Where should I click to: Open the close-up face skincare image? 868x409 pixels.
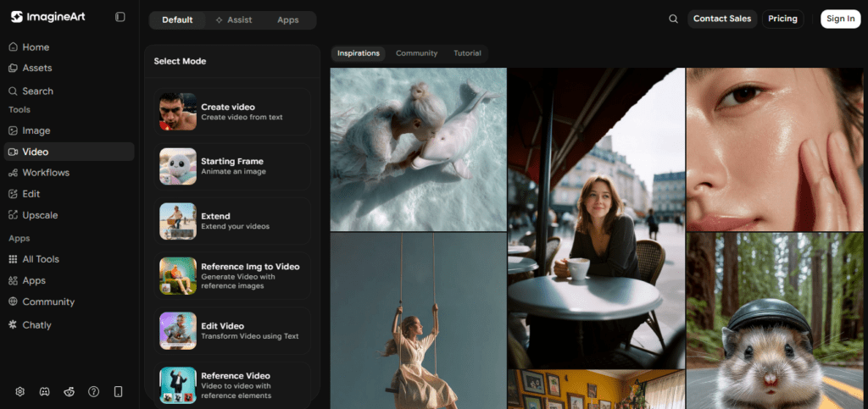775,149
